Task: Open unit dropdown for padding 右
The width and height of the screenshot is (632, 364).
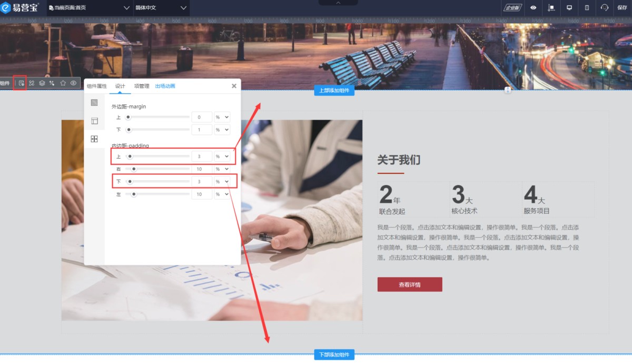Action: [x=222, y=169]
